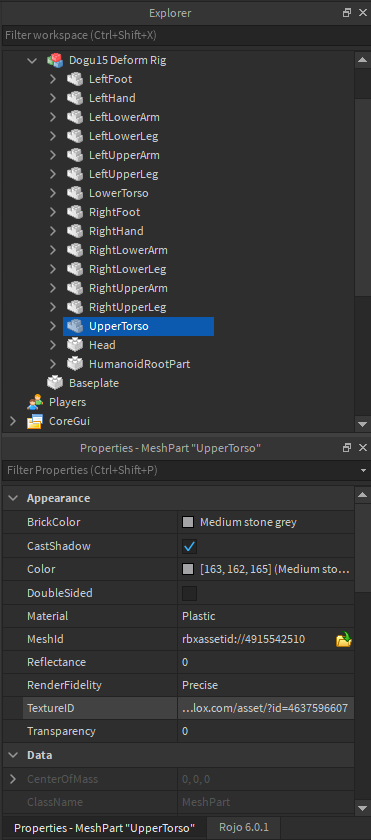Close the Explorer panel
371x840 pixels.
point(362,13)
